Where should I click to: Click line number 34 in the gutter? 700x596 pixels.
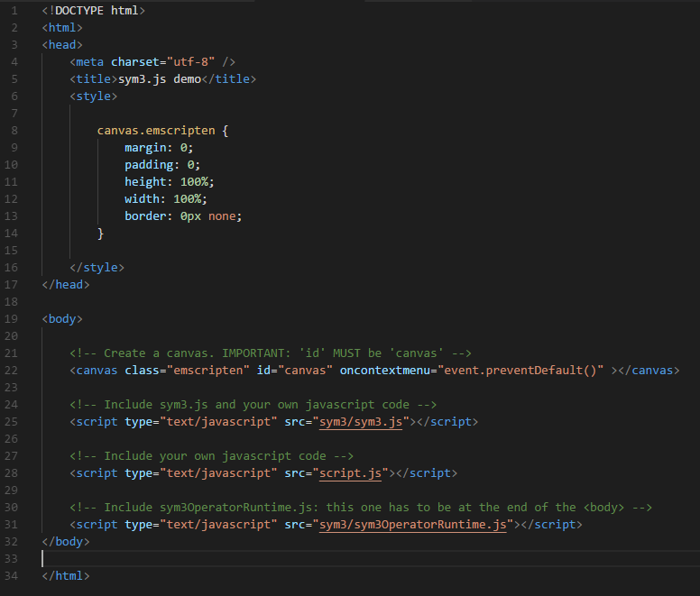11,576
